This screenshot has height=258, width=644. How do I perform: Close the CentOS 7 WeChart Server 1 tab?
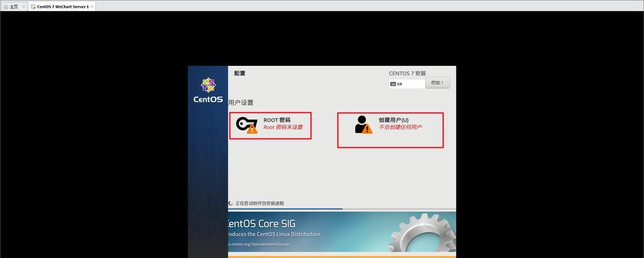(92, 7)
